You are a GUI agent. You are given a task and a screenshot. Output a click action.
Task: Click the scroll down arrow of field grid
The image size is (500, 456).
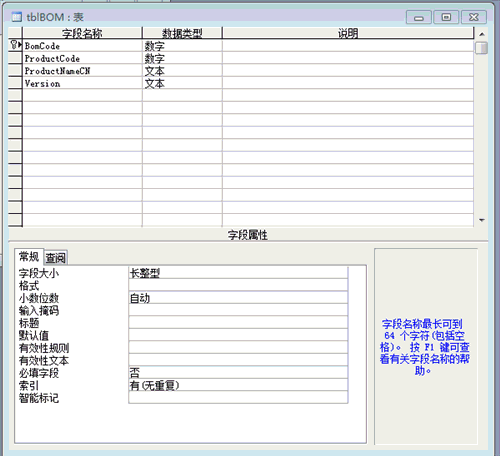tap(482, 220)
